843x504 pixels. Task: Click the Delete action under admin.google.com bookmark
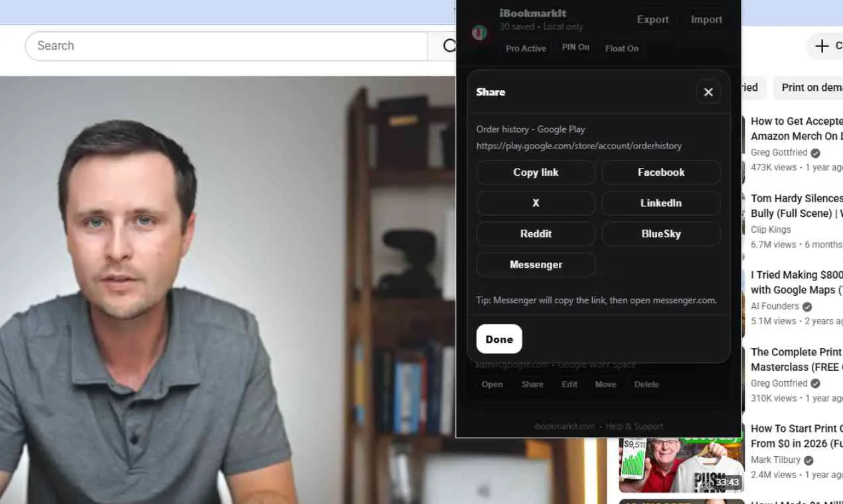coord(647,384)
